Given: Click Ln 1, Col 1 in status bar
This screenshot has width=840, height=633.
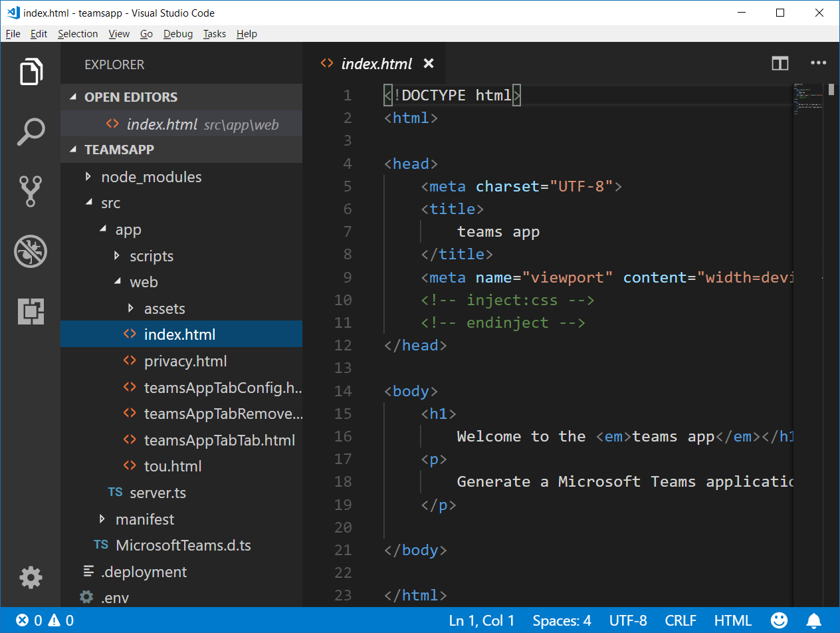Looking at the screenshot, I should tap(482, 620).
